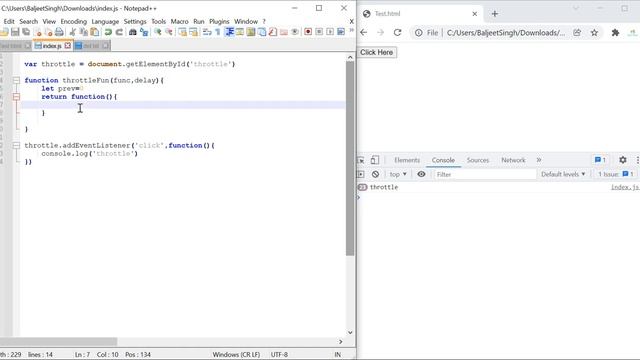Toggle the Monitoring eye icon in Notepad++
This screenshot has height=360, width=640.
tap(295, 32)
